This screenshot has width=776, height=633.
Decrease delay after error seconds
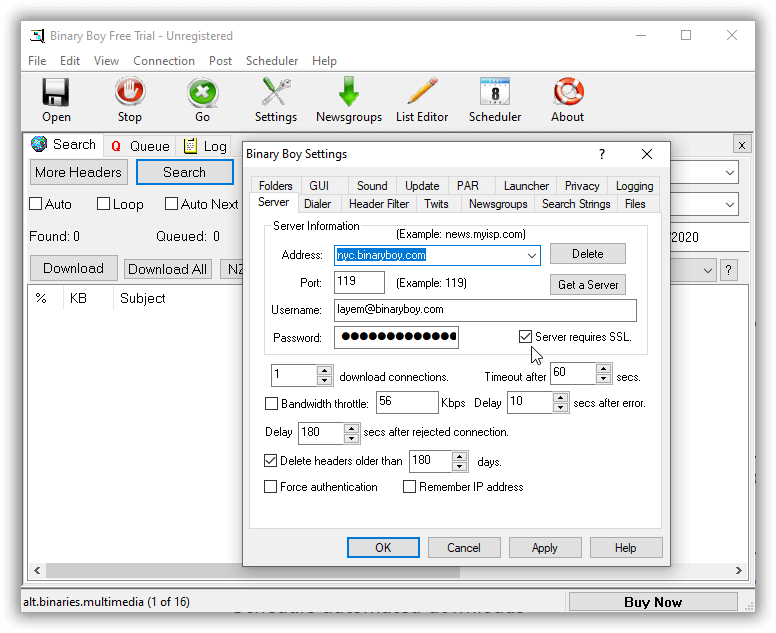[560, 407]
